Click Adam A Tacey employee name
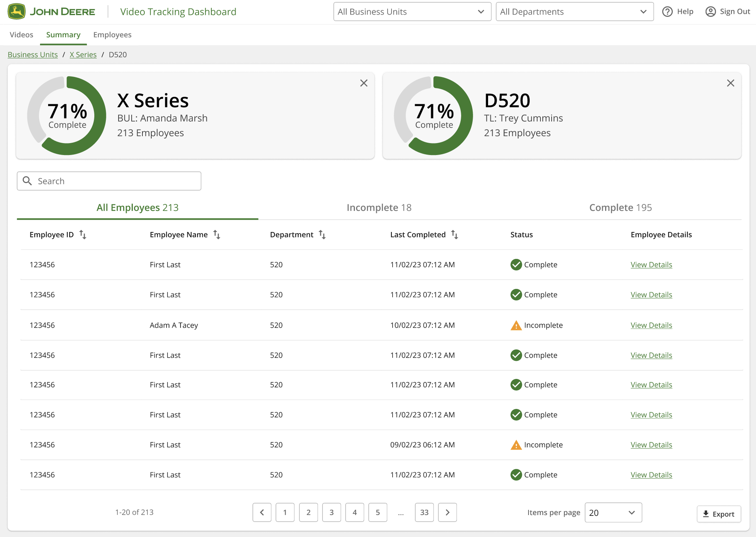Screen dimensions: 756x537 pos(174,325)
